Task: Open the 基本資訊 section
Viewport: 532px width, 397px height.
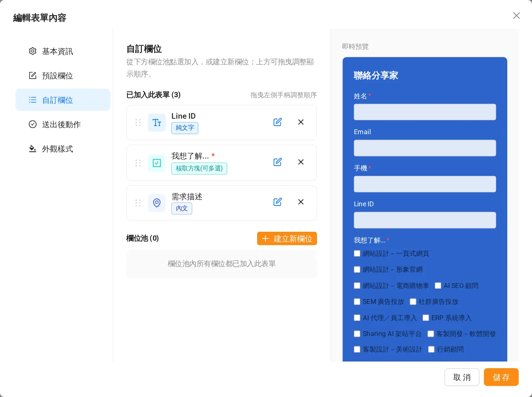Action: click(x=63, y=51)
